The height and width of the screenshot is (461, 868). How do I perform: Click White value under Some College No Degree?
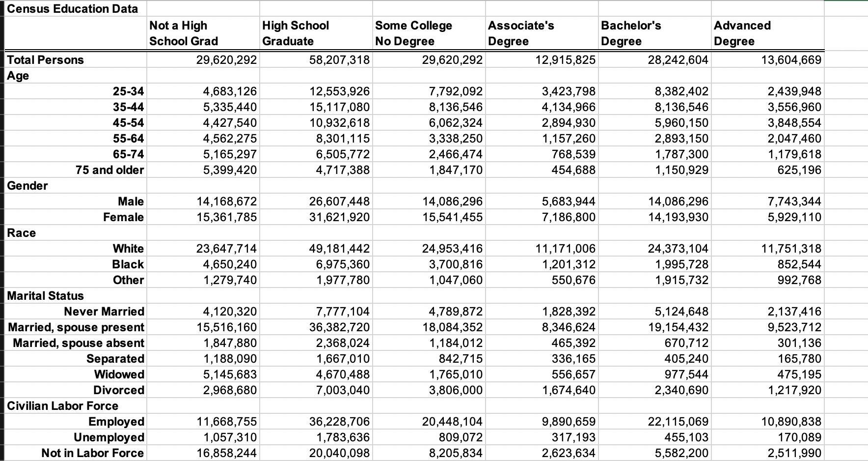(452, 249)
